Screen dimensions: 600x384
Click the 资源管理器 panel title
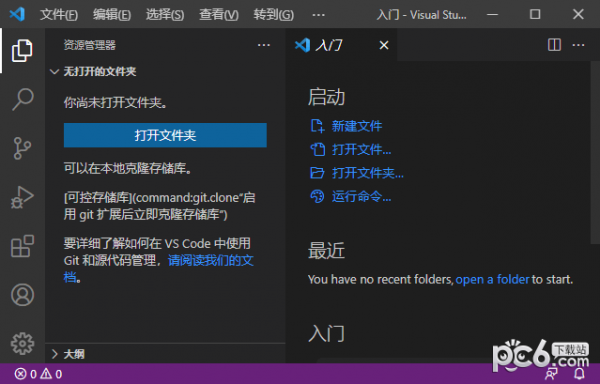(x=90, y=45)
